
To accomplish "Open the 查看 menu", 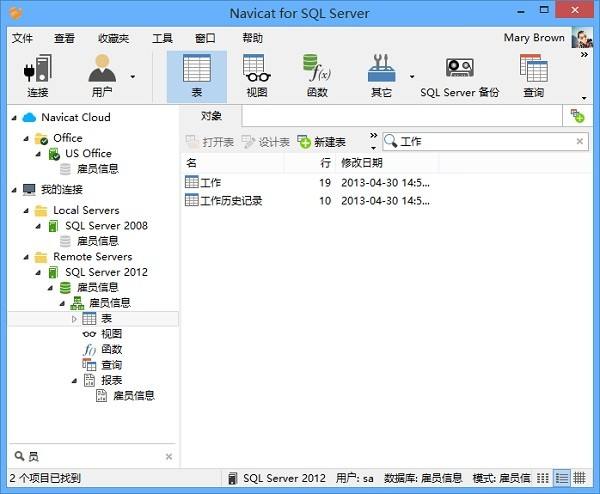I will [x=64, y=38].
